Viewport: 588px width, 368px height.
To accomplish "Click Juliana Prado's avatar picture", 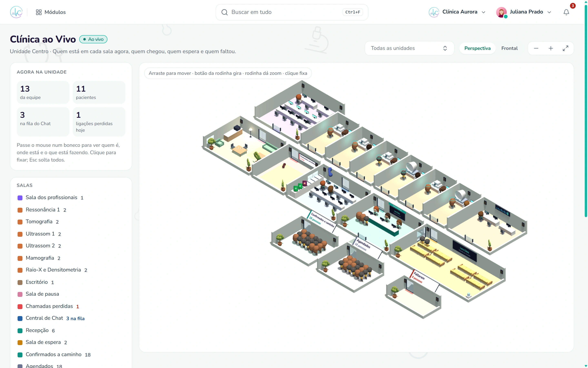I will click(x=501, y=12).
